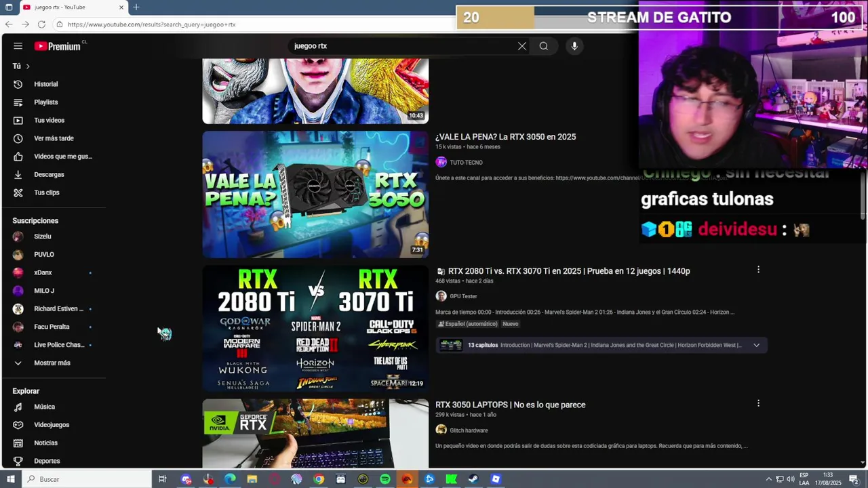The height and width of the screenshot is (488, 868).
Task: Open RTX 3050 LAPTOPS video thumbnail
Action: pyautogui.click(x=315, y=433)
